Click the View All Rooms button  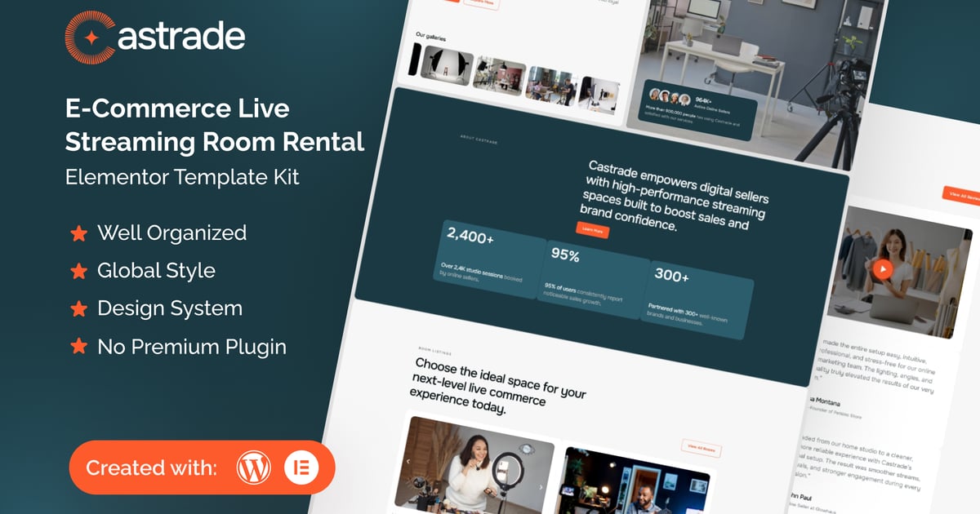point(701,448)
